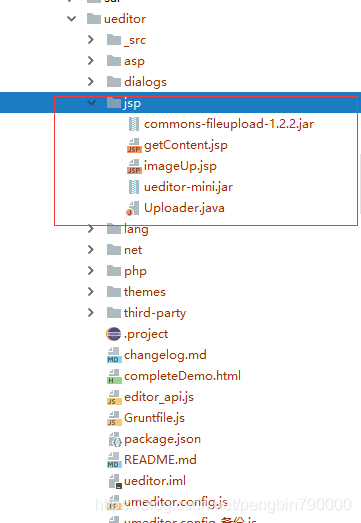Expand the _src folder chevron
Viewport: 361px width, 523px height.
click(x=91, y=40)
